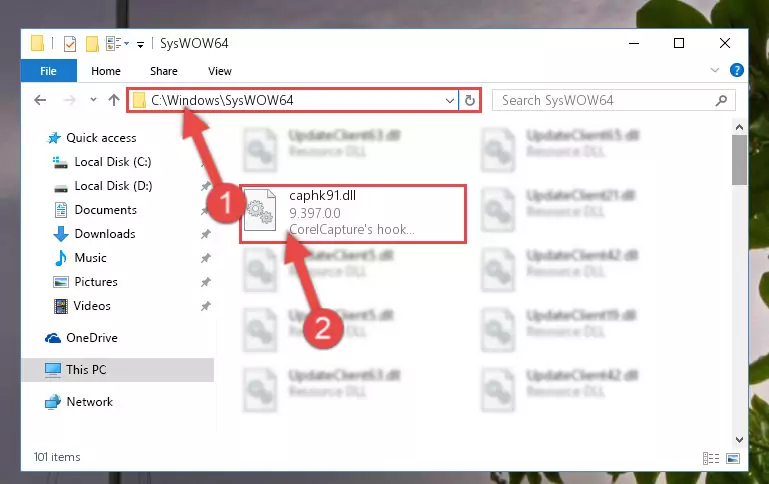Click the Search SysWOW64 input field

(x=607, y=101)
